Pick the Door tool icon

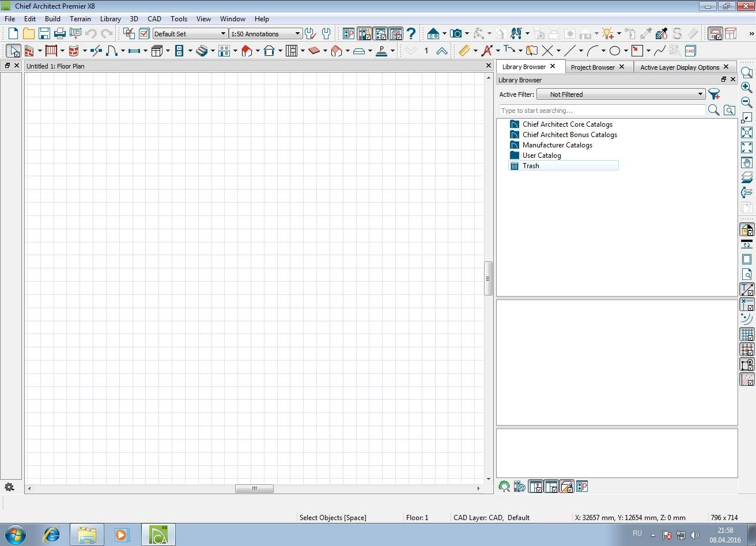pos(111,51)
